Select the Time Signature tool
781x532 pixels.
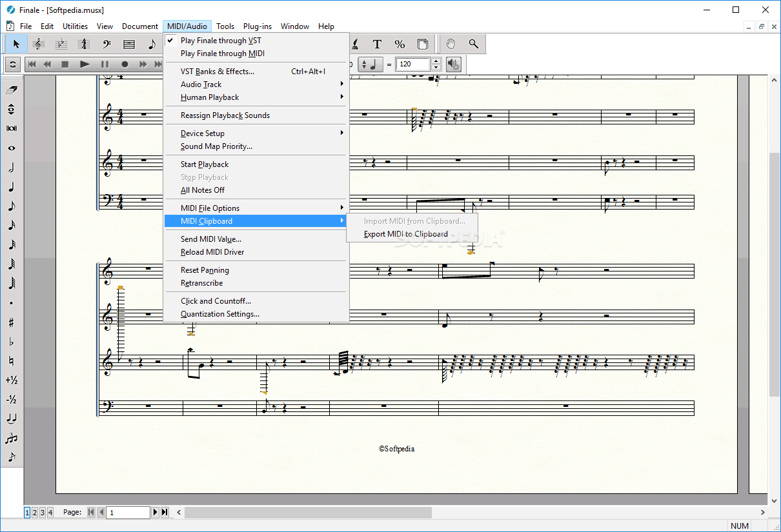point(83,44)
